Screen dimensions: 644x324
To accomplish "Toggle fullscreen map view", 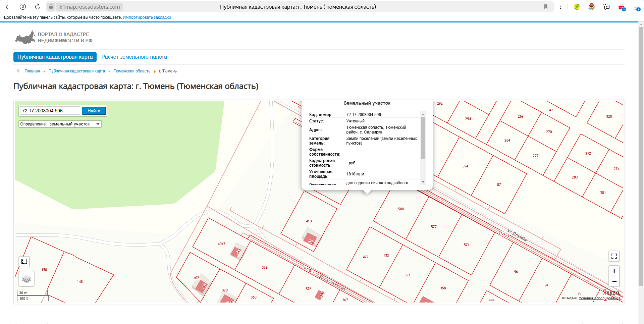I will [614, 256].
